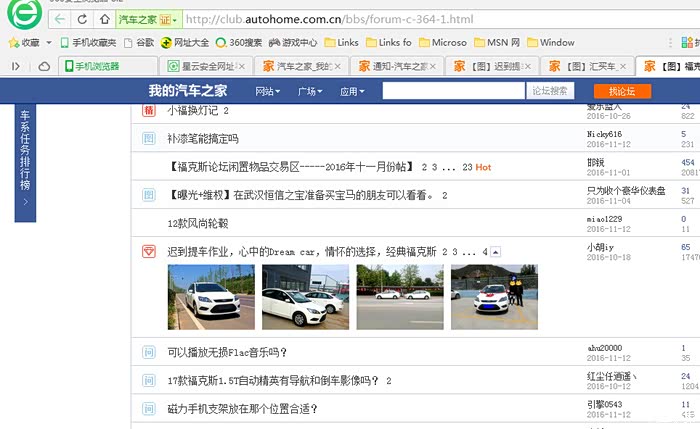
Task: Open the 补漆笔能搞定吗 thread
Action: (203, 138)
